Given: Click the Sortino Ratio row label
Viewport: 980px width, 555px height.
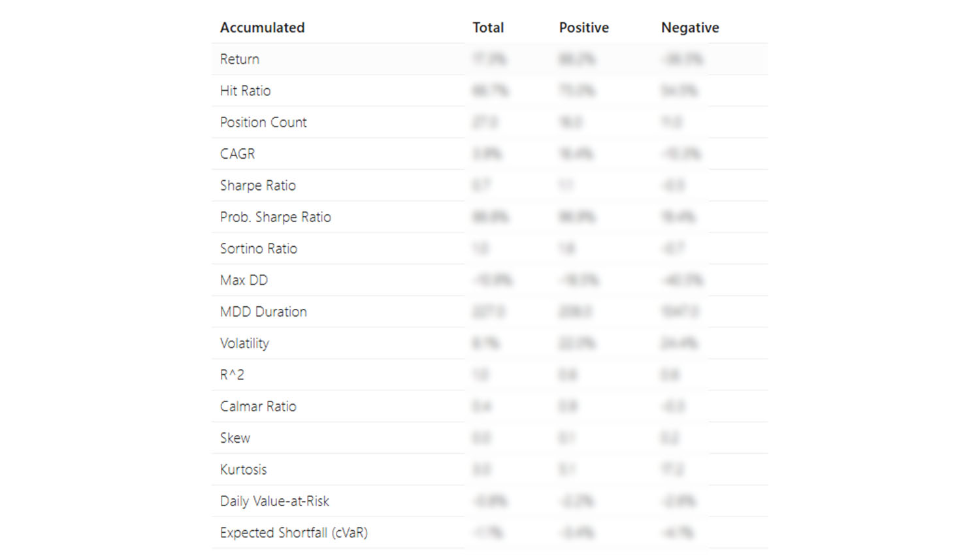Looking at the screenshot, I should (x=258, y=249).
